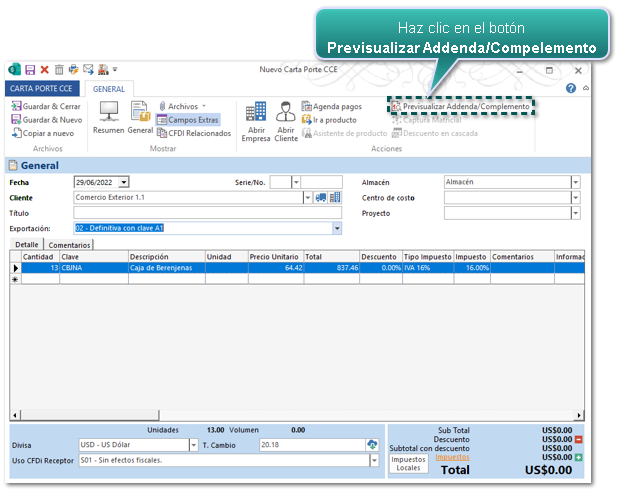Click the save icon in quick access toolbar
Viewport: 621px width, 492px height.
pyautogui.click(x=30, y=70)
